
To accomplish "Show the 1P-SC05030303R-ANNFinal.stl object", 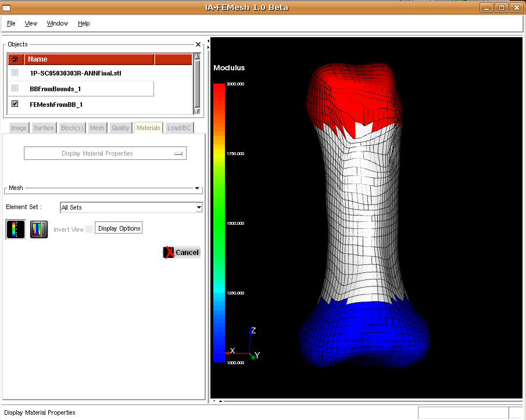I will (15, 73).
